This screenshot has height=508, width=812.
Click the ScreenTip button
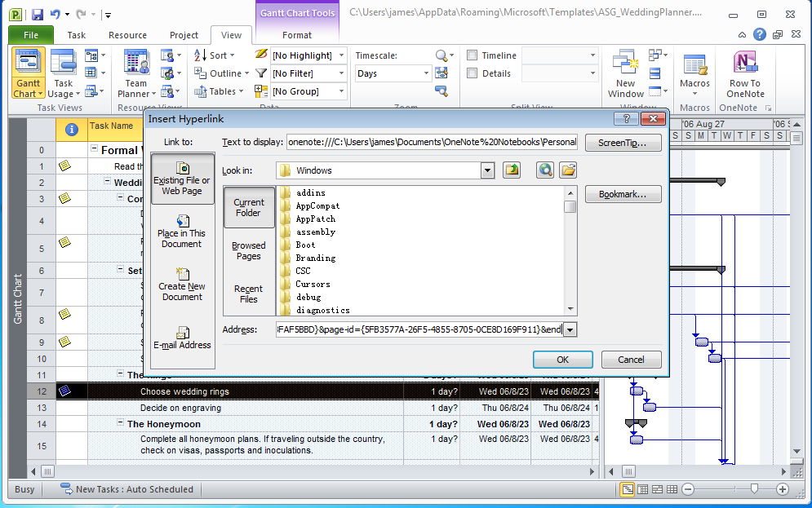click(623, 143)
